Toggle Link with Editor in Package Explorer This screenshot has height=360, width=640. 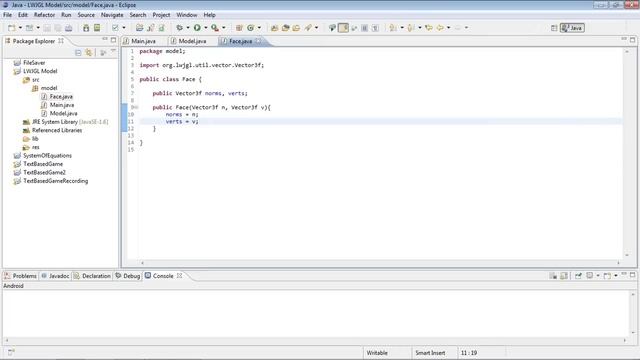(89, 53)
